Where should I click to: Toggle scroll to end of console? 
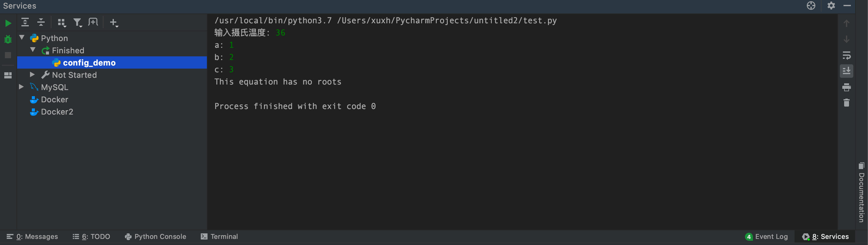pyautogui.click(x=847, y=71)
